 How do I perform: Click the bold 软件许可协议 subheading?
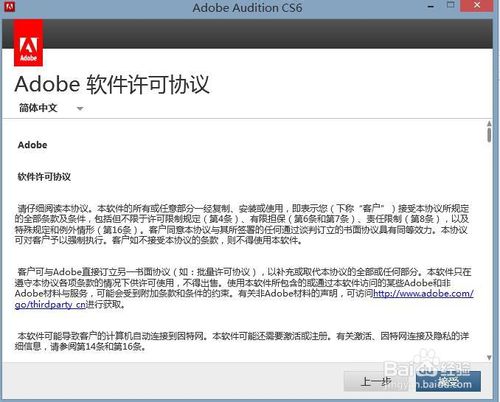pyautogui.click(x=44, y=177)
